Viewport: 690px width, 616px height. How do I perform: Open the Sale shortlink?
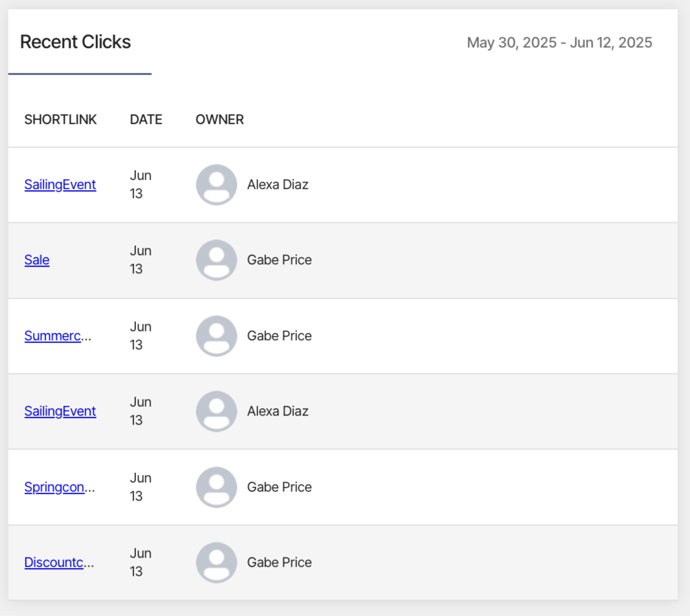(x=36, y=260)
